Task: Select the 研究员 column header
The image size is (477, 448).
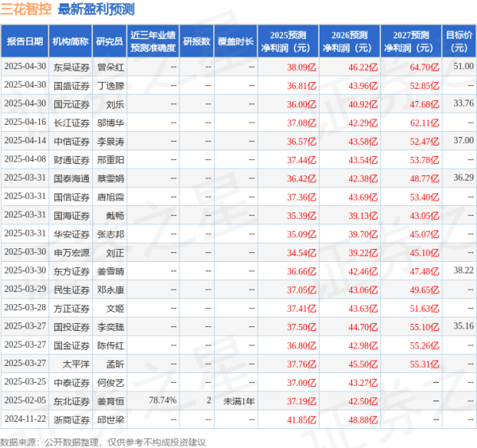Action: coord(110,41)
